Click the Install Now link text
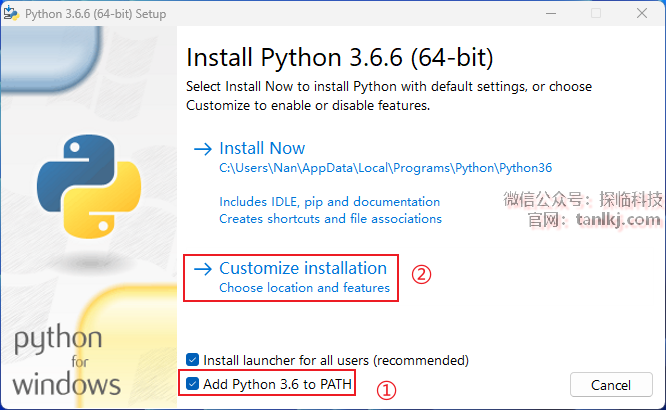This screenshot has height=410, width=666. 262,148
